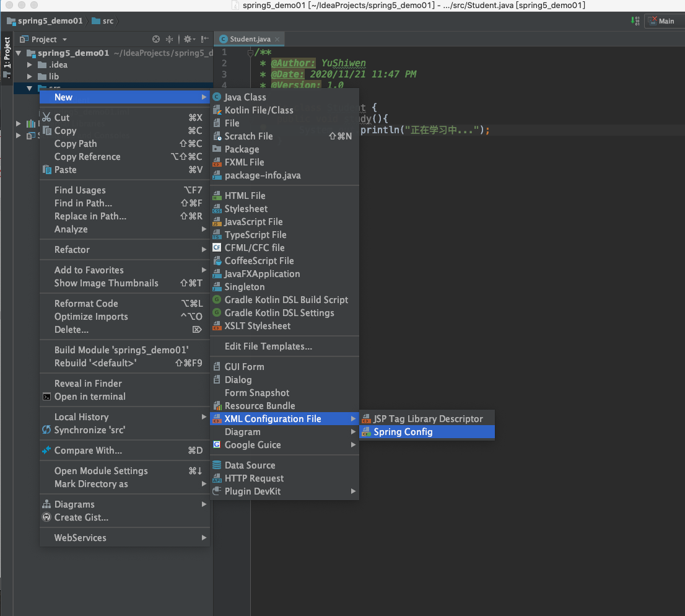Collapse the spring5_demo01 project root

[x=19, y=53]
